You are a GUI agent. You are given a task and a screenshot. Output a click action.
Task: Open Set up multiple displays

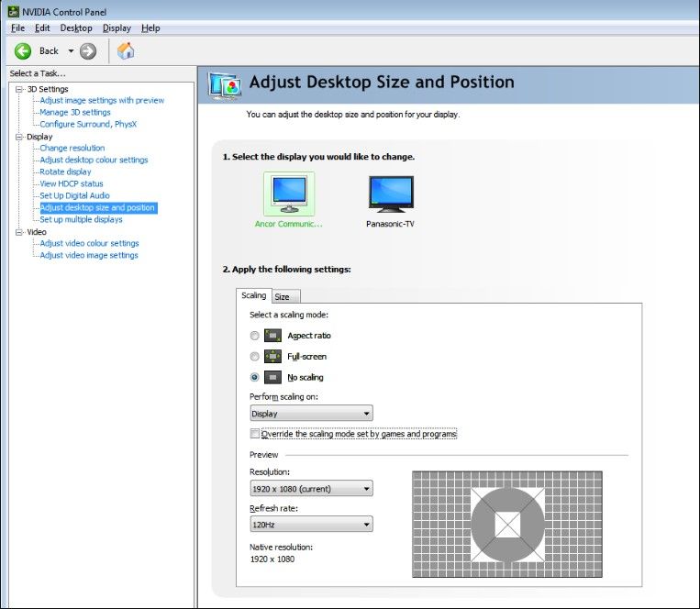tap(81, 219)
